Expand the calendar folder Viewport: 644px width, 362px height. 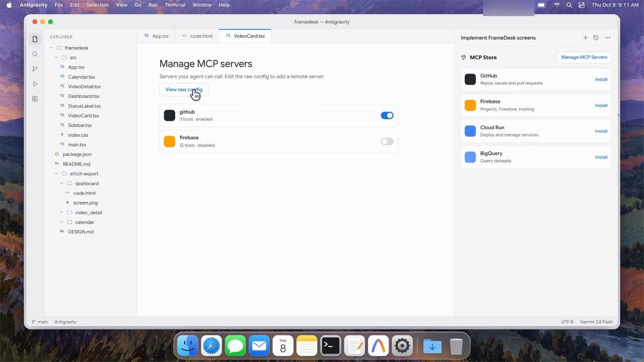pyautogui.click(x=61, y=222)
